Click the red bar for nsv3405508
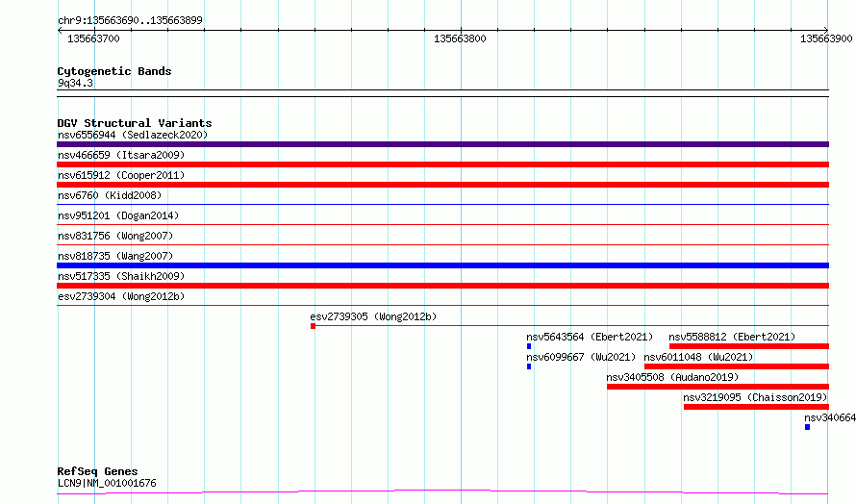 (x=718, y=387)
